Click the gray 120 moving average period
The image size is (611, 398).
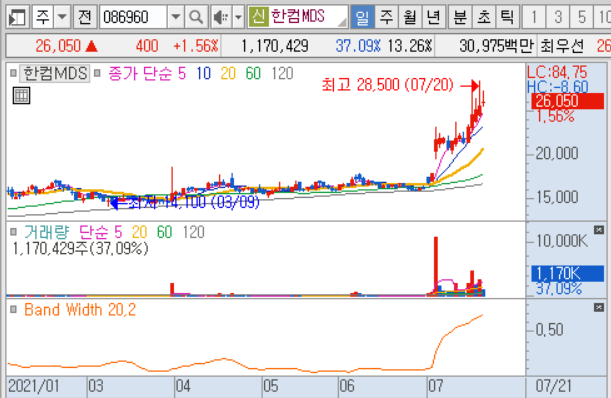click(282, 73)
